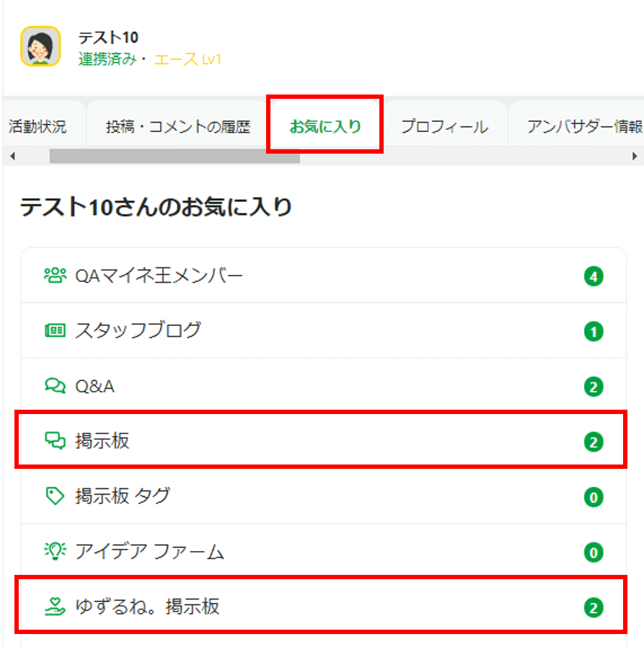Click the QAマイネ王メンバー count badge 4
This screenshot has width=644, height=647.
[x=594, y=276]
